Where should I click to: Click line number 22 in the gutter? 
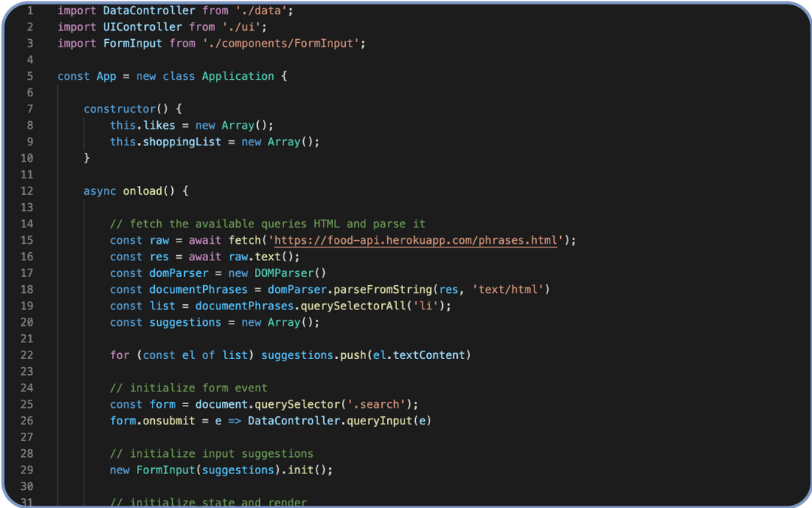coord(26,354)
